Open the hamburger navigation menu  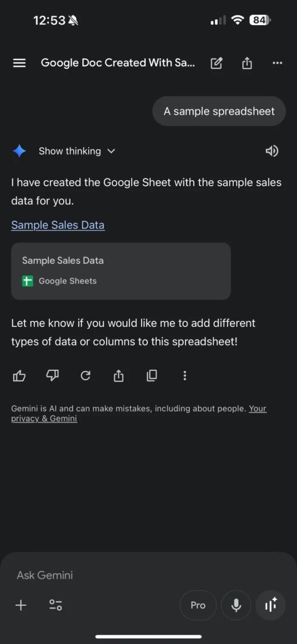click(19, 63)
